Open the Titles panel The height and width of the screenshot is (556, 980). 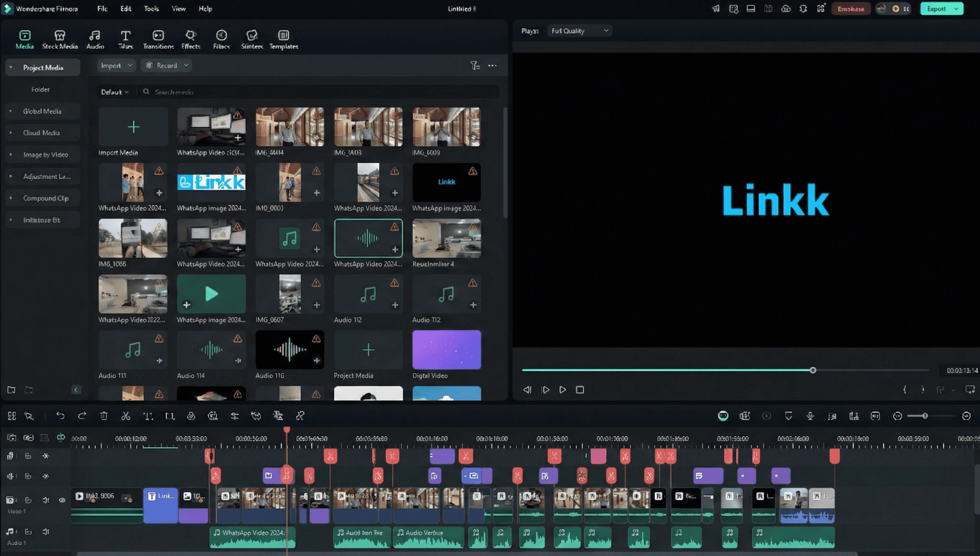[x=125, y=40]
